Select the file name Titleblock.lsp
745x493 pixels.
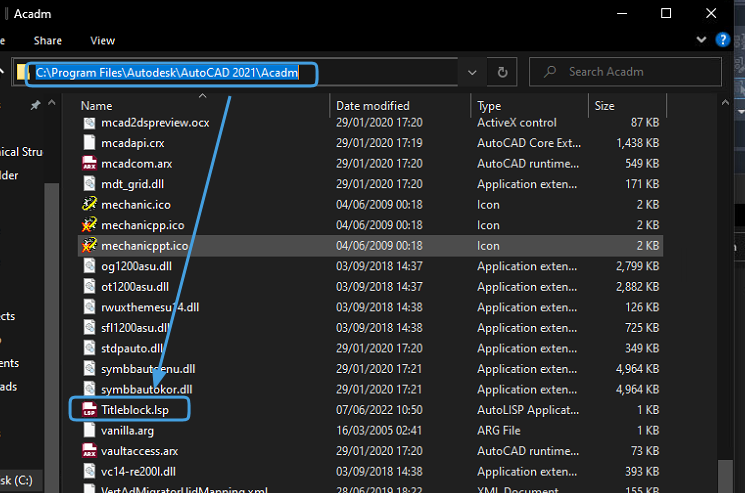pos(134,410)
